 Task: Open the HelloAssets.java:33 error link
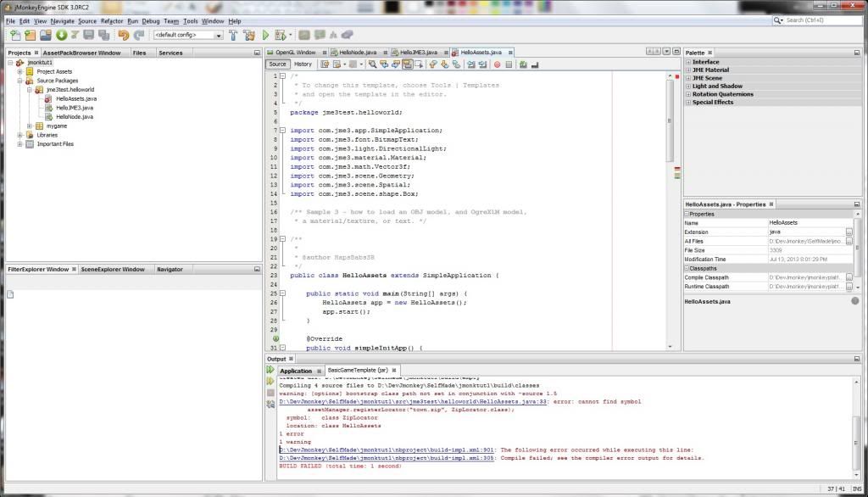pos(415,401)
